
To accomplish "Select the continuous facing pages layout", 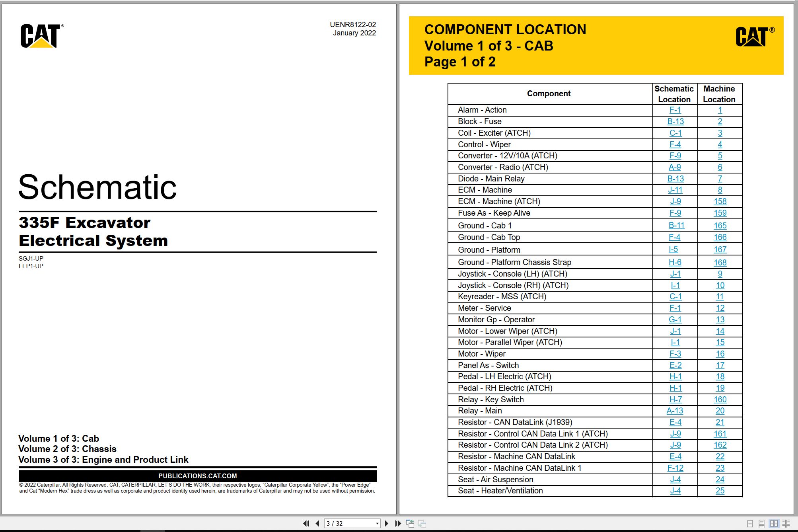I will (786, 524).
